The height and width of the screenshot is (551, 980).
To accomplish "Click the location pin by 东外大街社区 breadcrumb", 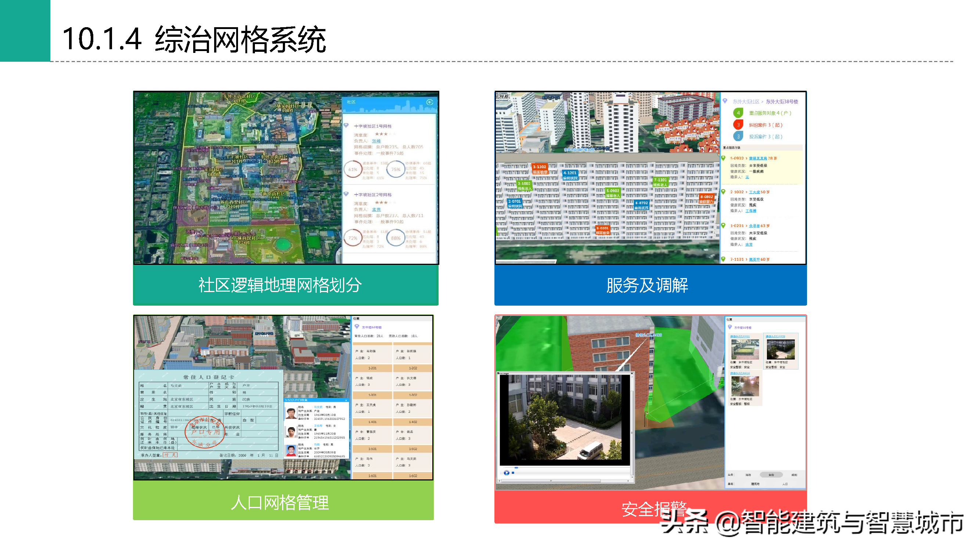I will coord(725,101).
